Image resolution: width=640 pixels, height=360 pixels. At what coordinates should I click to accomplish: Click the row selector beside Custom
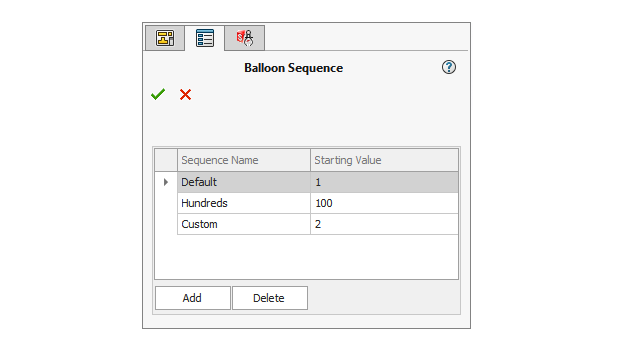tap(166, 224)
